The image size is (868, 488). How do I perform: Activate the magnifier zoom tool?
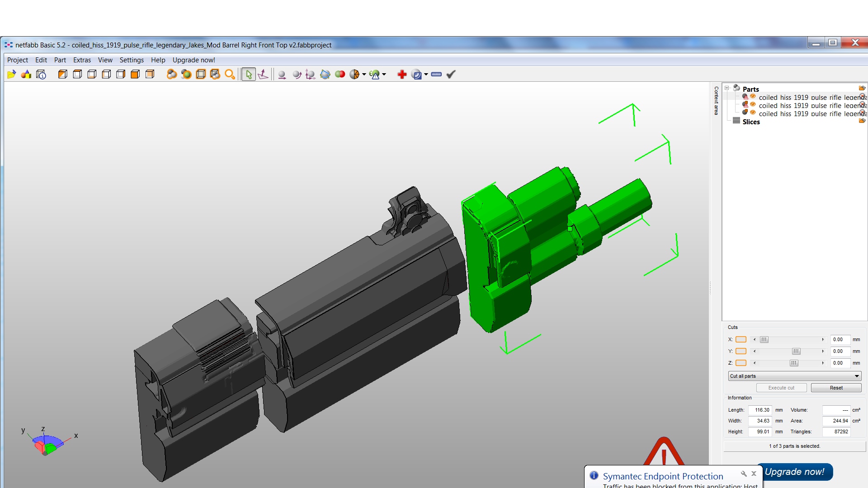coord(230,75)
